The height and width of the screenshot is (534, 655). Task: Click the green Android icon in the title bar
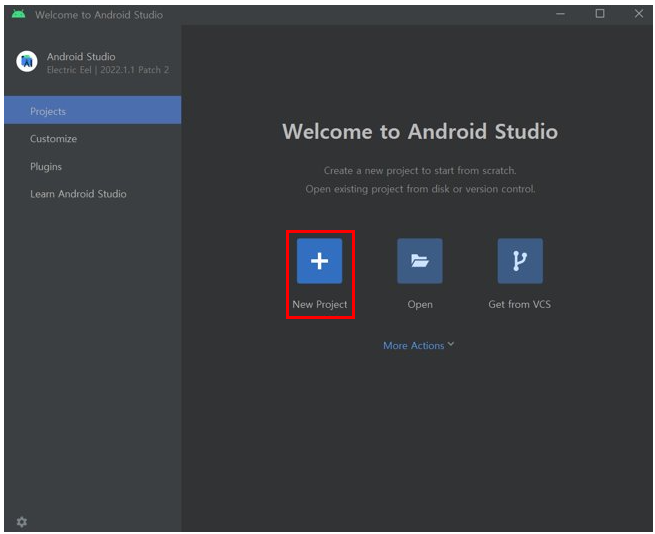(x=18, y=14)
